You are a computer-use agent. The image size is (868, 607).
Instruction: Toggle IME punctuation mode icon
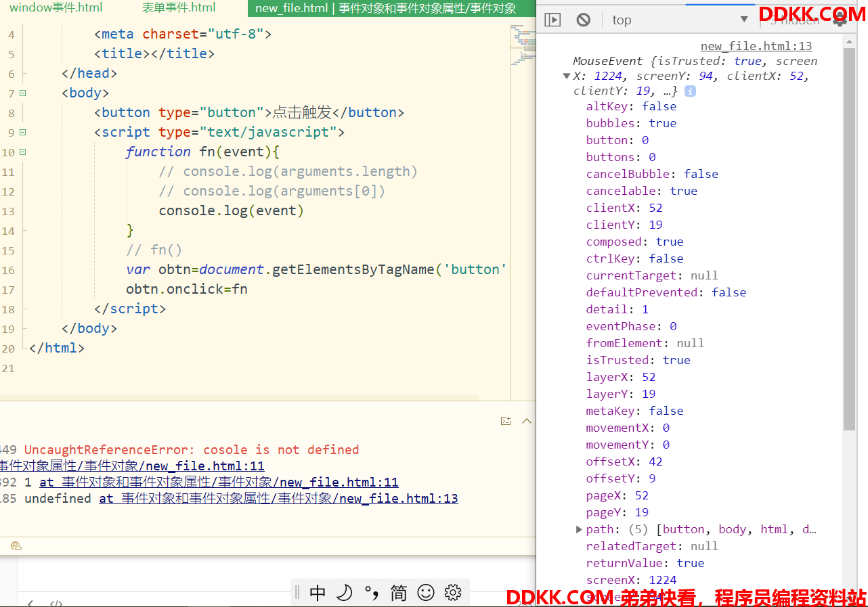(x=371, y=593)
